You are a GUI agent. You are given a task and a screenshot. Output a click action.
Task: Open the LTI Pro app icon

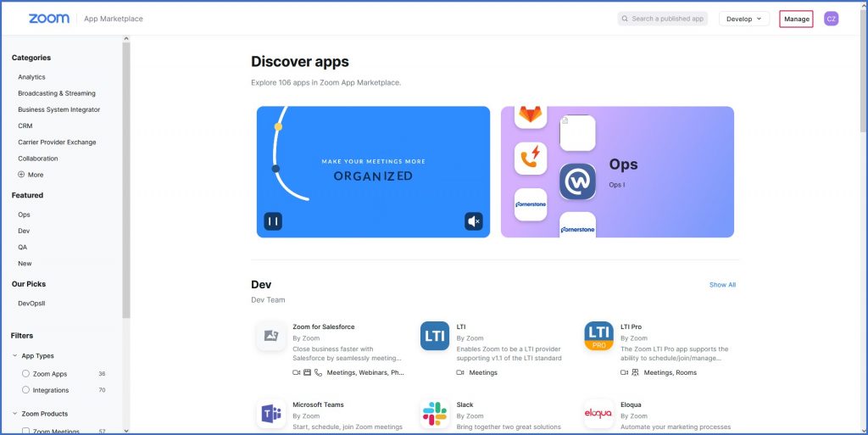tap(598, 337)
